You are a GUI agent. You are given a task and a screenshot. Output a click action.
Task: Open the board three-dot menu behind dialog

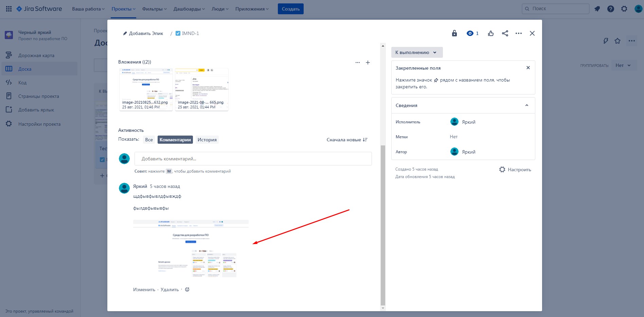[632, 41]
